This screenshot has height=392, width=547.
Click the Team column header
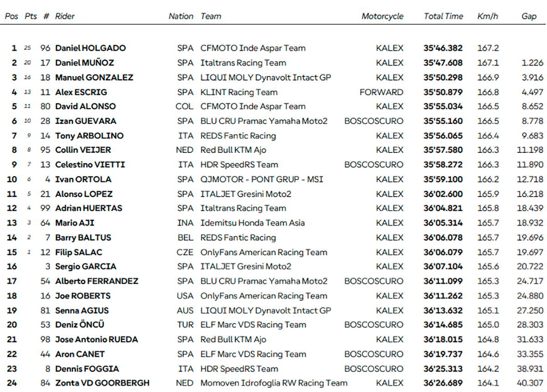click(x=211, y=16)
